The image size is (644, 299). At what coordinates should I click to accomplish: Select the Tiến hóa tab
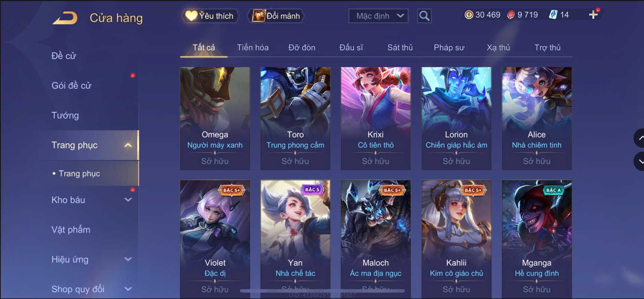coord(252,48)
